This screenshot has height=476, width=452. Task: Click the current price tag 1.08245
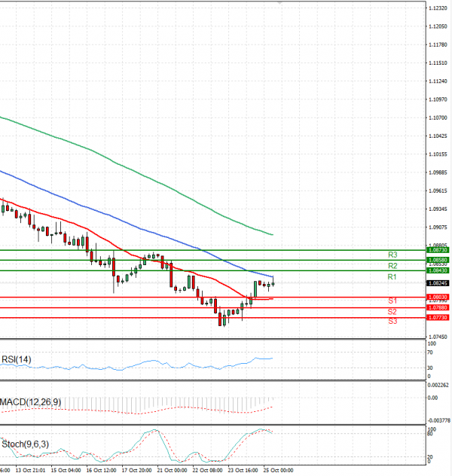pos(438,283)
